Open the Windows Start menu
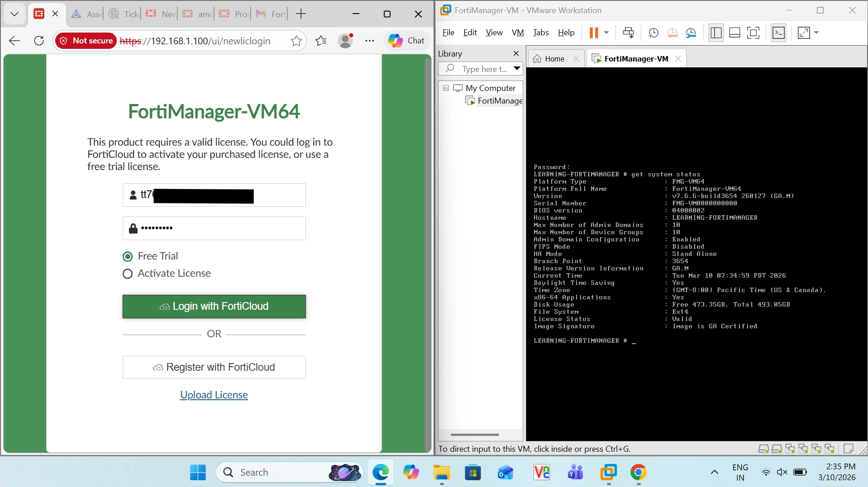The image size is (868, 487). 198,473
